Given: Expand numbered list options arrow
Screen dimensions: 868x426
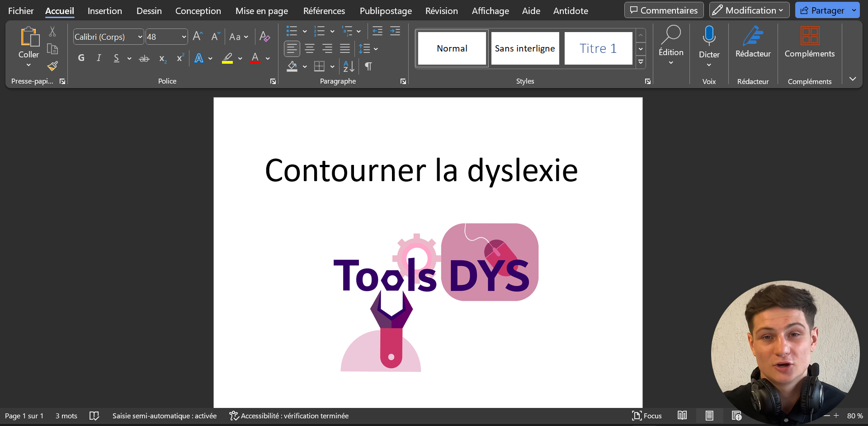Looking at the screenshot, I should click(332, 31).
